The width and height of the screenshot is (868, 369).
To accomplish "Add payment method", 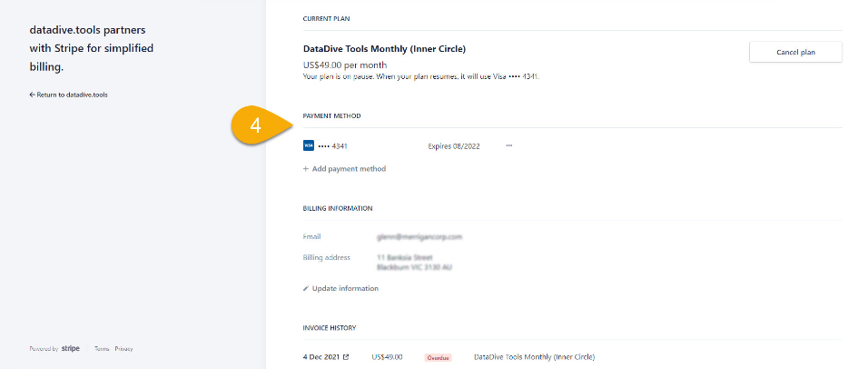I will (x=344, y=169).
